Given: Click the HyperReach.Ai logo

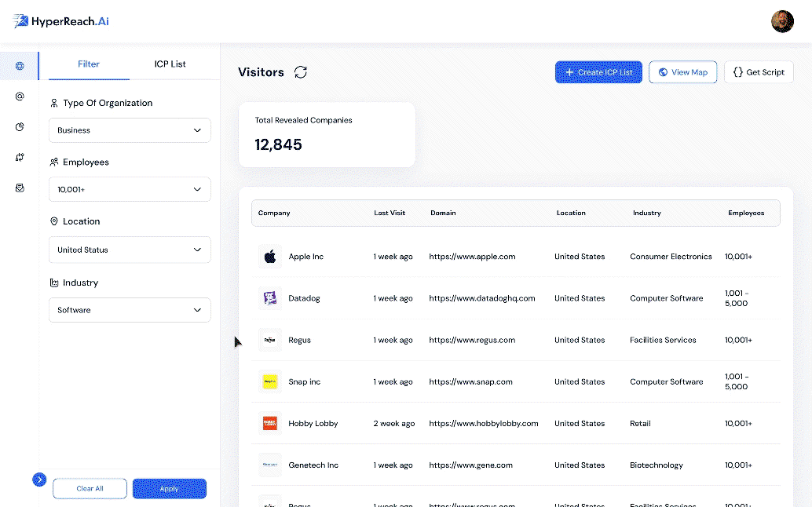Looking at the screenshot, I should [61, 21].
